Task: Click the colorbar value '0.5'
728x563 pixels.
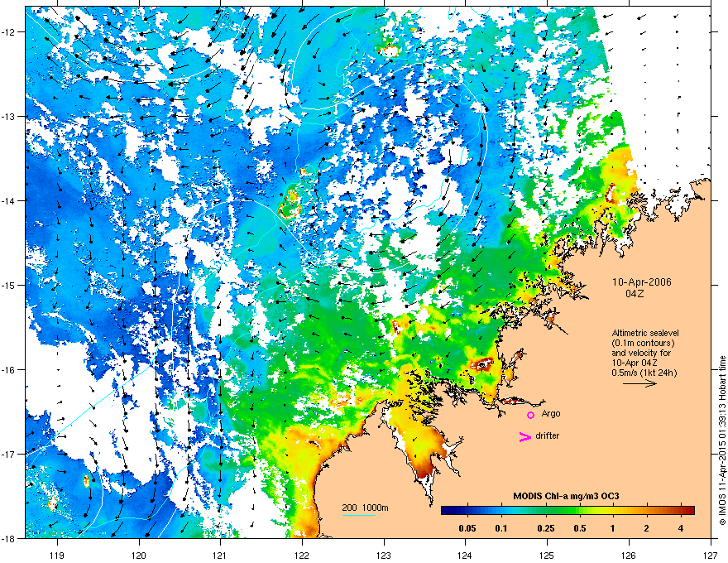Action: point(579,528)
